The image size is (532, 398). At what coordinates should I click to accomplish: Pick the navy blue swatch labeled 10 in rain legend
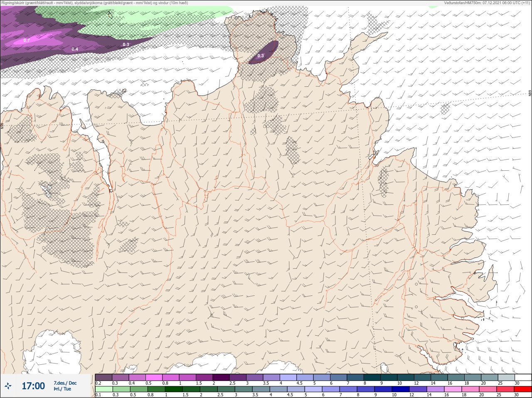coord(401,389)
